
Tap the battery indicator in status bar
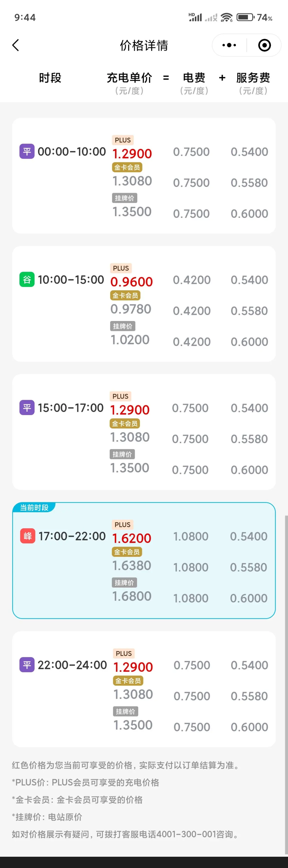[x=245, y=17]
